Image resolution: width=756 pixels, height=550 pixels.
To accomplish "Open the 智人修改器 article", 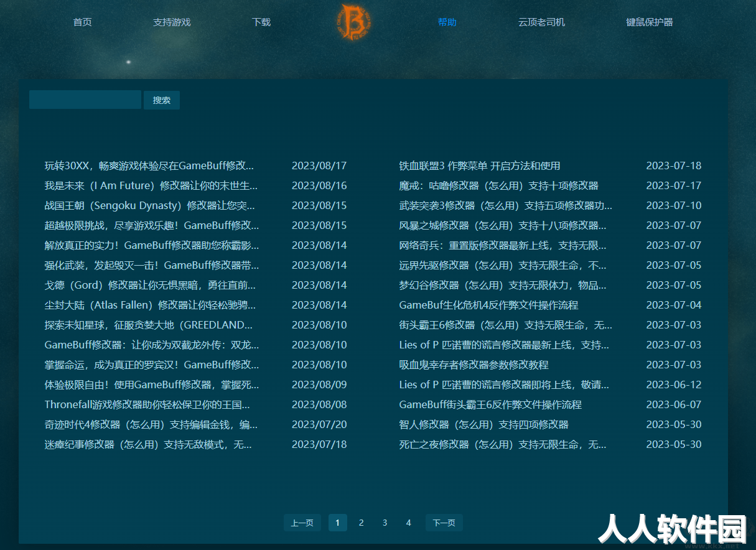I will 483,424.
